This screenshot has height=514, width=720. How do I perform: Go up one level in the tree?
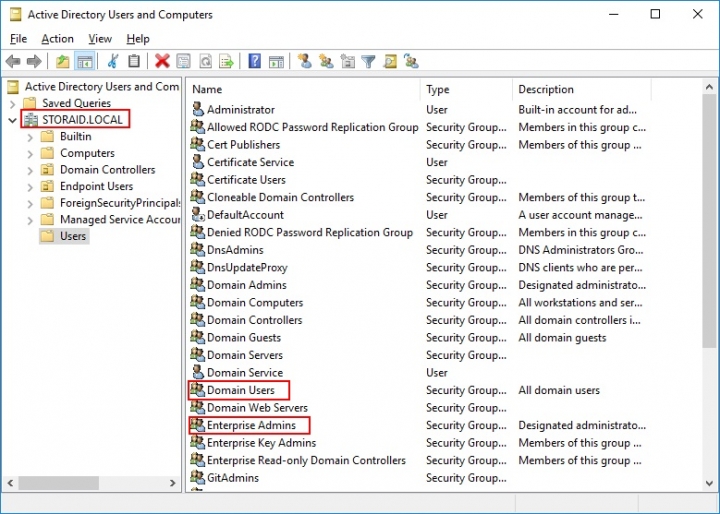coord(62,61)
